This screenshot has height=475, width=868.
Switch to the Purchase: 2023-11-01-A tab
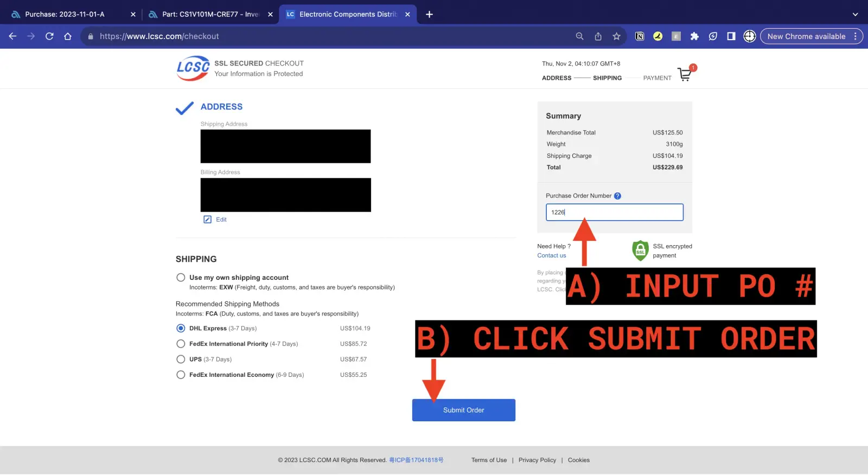click(65, 15)
